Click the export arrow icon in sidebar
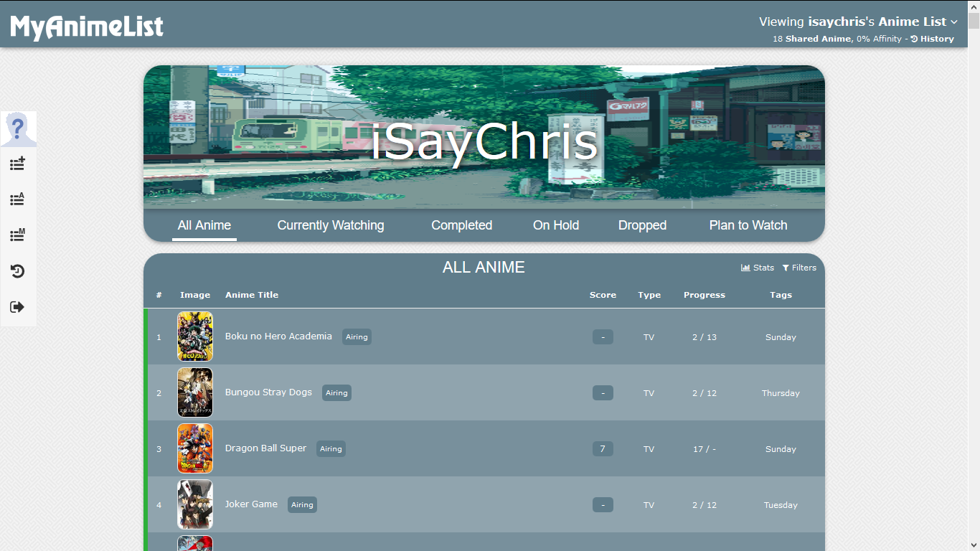 [x=18, y=307]
